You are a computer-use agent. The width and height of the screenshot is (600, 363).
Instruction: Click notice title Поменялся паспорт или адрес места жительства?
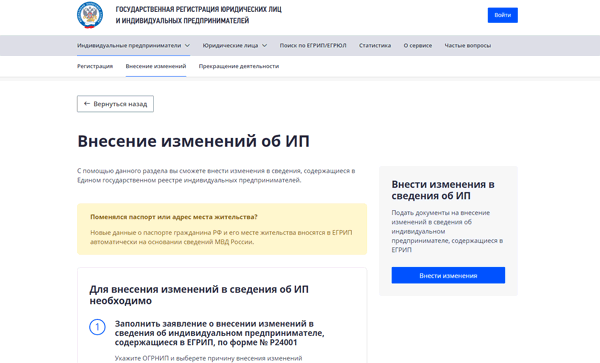pyautogui.click(x=174, y=217)
